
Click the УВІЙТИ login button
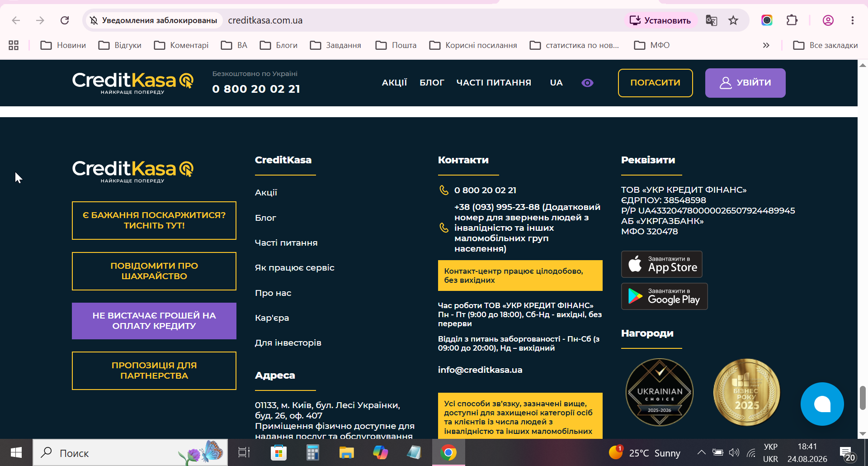click(x=745, y=83)
